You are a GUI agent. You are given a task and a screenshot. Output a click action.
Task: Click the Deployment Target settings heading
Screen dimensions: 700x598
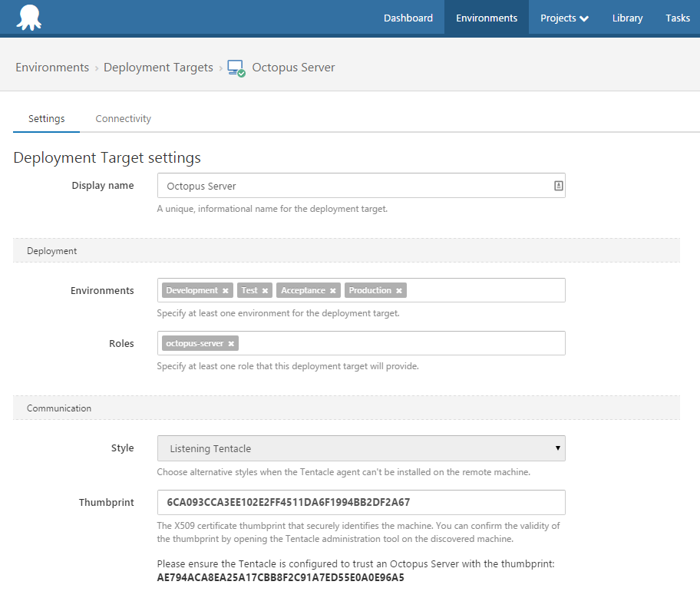(x=107, y=158)
